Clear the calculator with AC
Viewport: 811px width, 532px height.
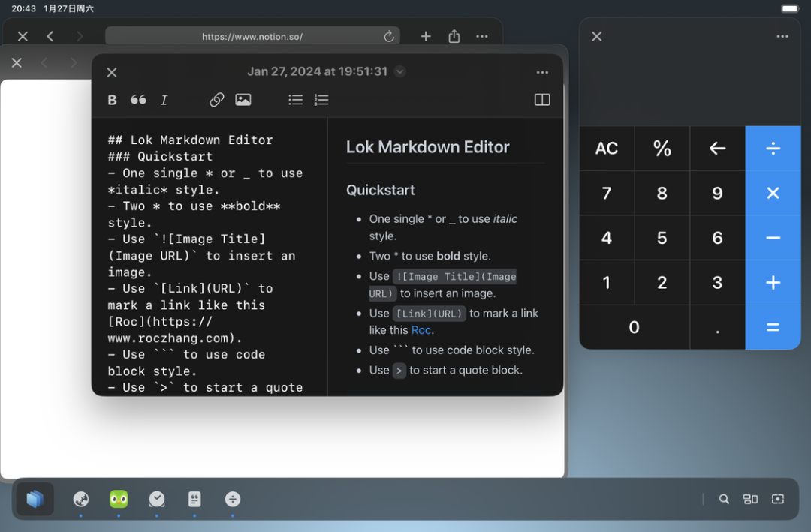(607, 149)
